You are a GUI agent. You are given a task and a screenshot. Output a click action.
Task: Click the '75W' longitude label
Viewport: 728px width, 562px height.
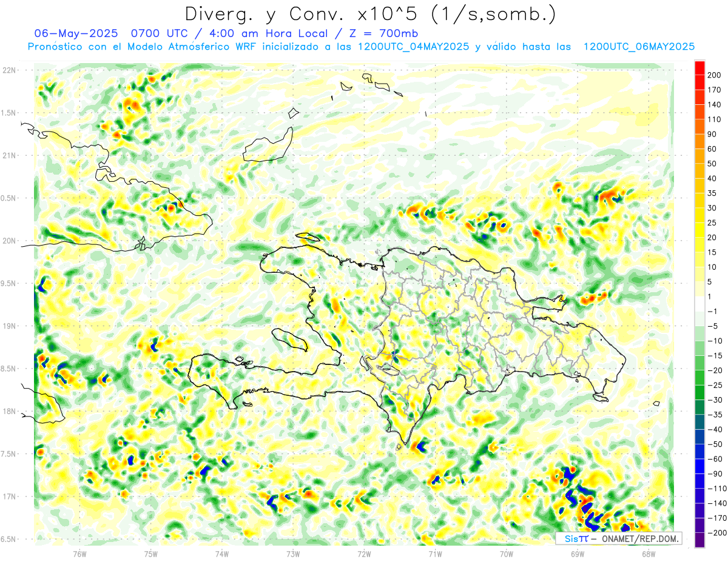click(x=151, y=554)
